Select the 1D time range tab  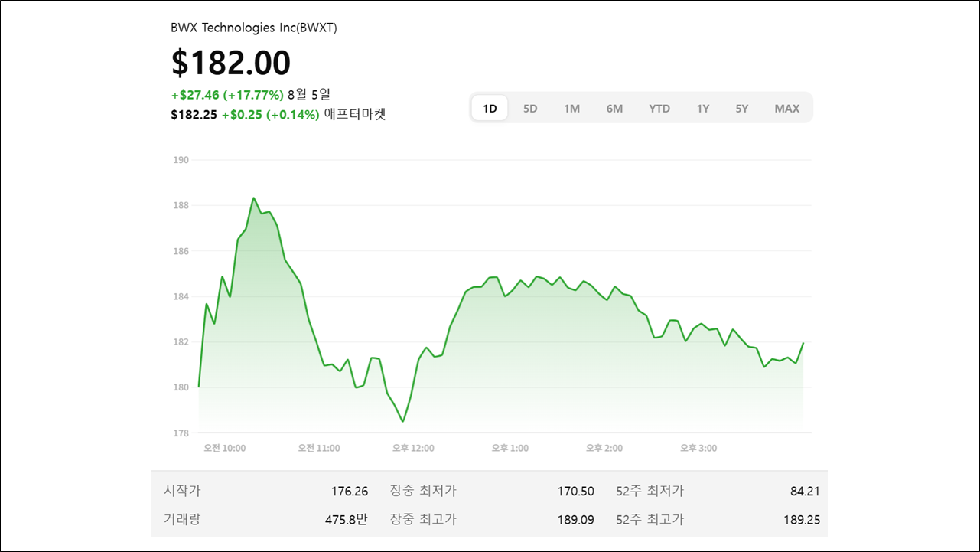point(490,108)
